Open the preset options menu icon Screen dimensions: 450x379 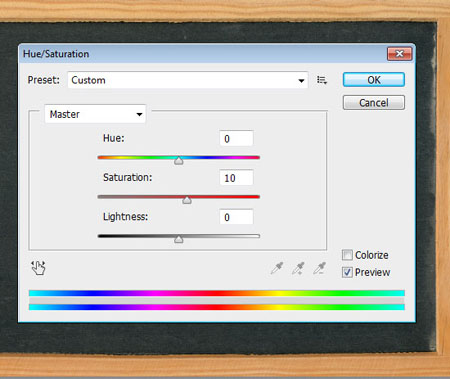click(322, 80)
